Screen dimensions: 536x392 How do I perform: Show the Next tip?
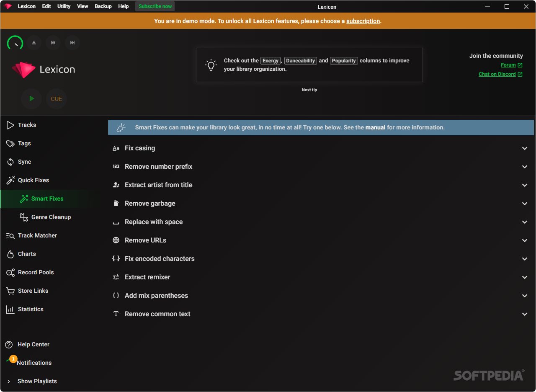(x=309, y=90)
